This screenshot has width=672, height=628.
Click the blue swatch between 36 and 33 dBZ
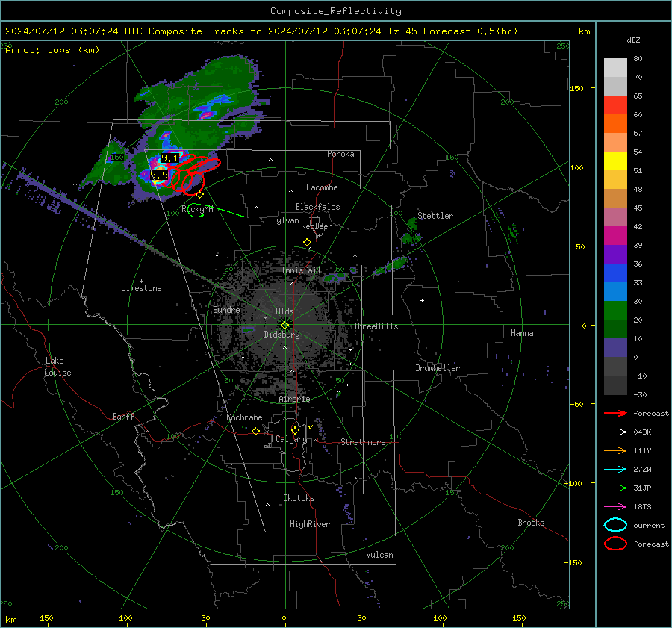tap(615, 273)
